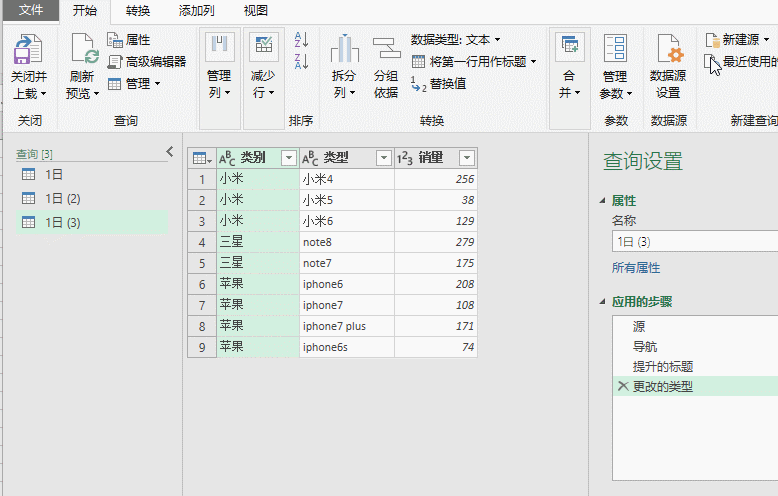Switch to the 转换 tab
778x496 pixels.
(137, 10)
